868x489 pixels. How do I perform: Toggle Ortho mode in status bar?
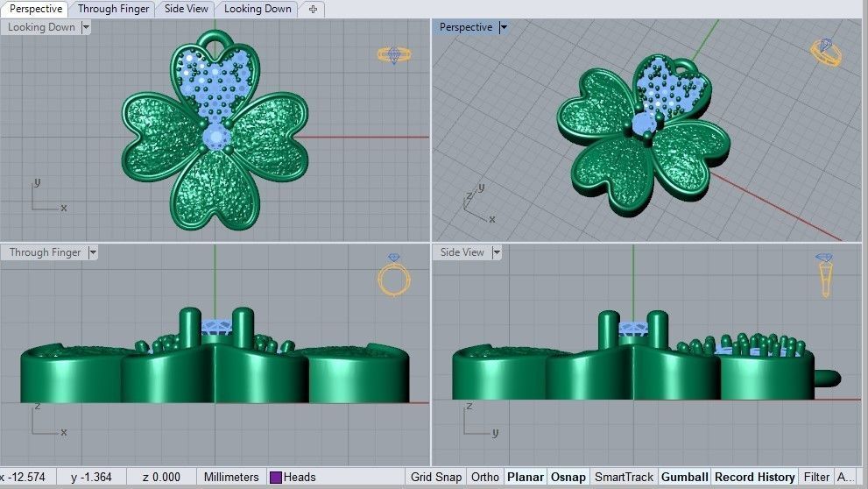coord(485,477)
